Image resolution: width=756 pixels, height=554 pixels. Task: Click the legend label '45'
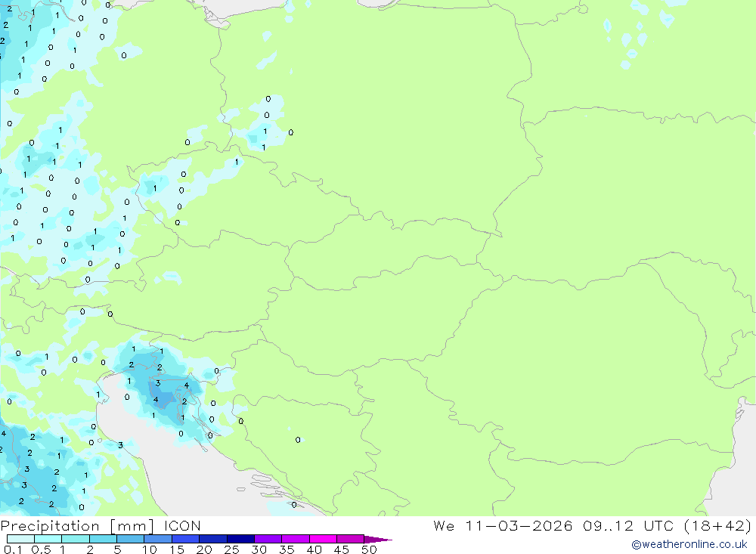pos(342,549)
